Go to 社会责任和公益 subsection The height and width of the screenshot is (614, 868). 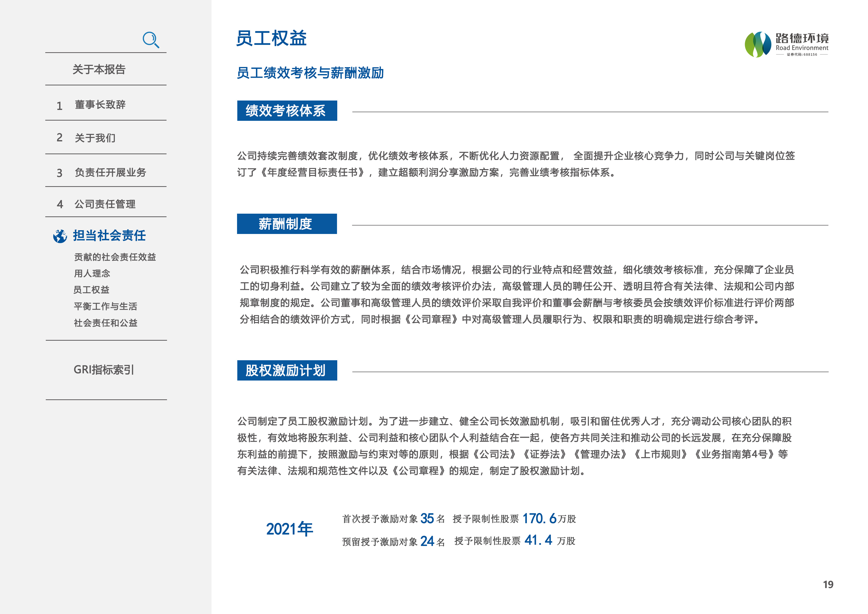105,323
